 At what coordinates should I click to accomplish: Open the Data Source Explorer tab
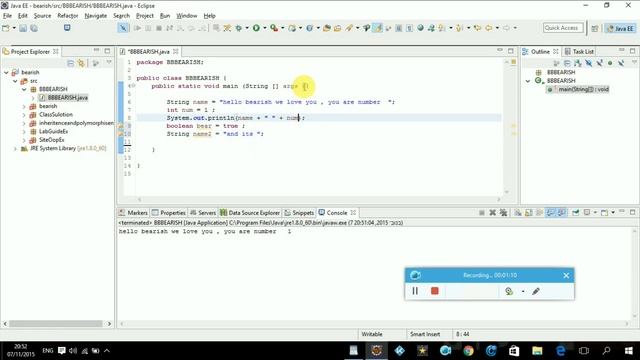point(250,213)
